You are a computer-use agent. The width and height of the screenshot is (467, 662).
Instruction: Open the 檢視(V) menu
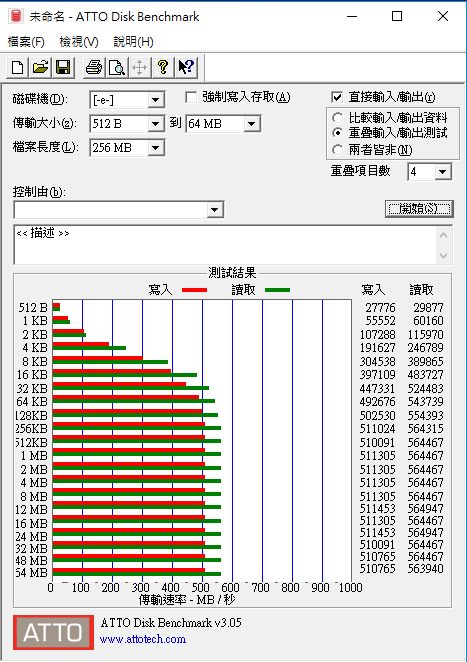[79, 42]
